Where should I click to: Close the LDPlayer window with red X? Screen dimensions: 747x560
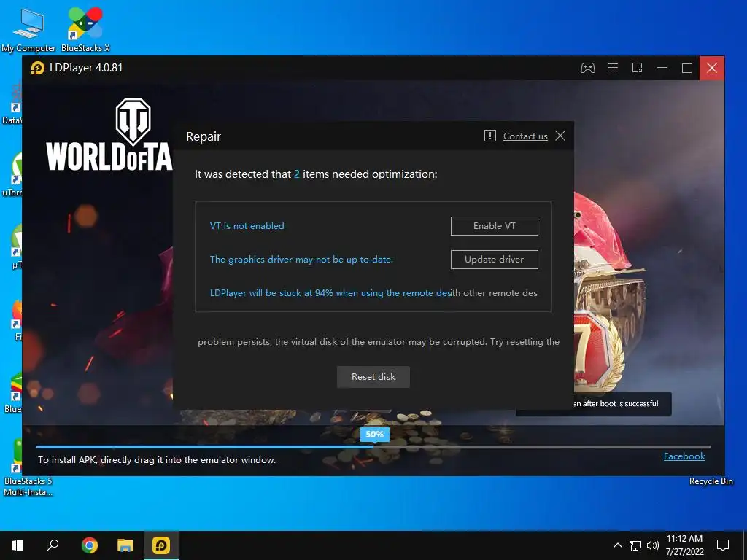[712, 68]
